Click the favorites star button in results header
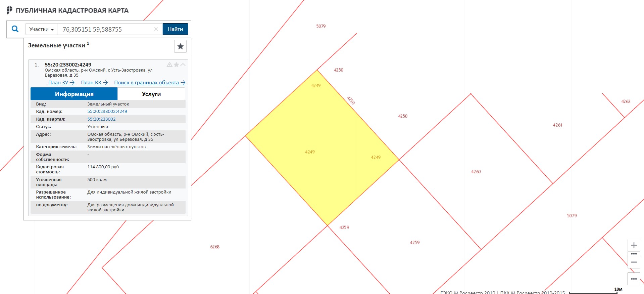 click(x=181, y=46)
